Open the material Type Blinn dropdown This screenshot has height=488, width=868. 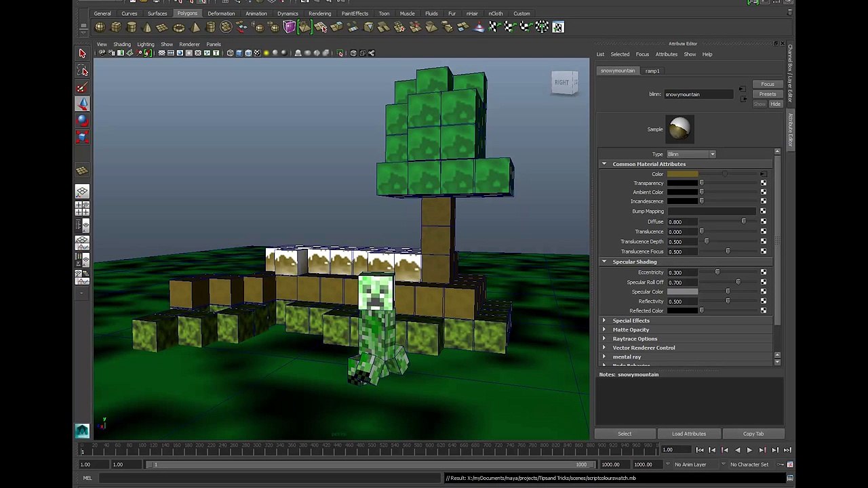pos(691,155)
